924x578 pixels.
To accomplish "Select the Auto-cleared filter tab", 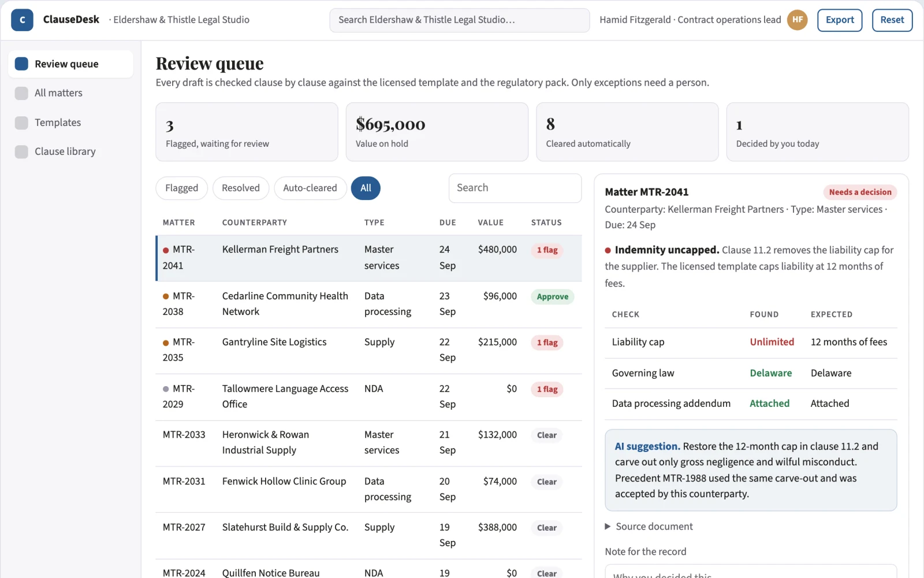I will 310,188.
